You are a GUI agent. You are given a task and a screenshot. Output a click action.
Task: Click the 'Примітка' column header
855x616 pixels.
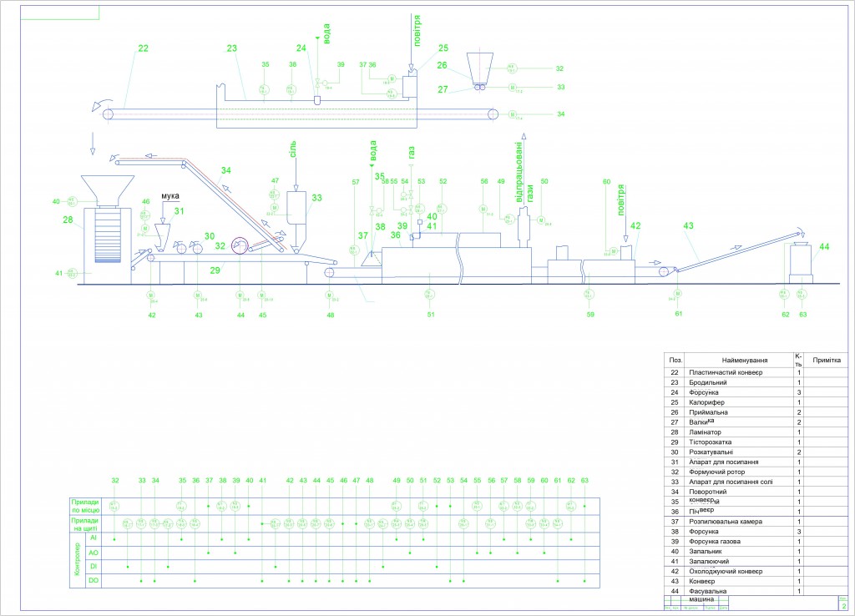click(827, 361)
